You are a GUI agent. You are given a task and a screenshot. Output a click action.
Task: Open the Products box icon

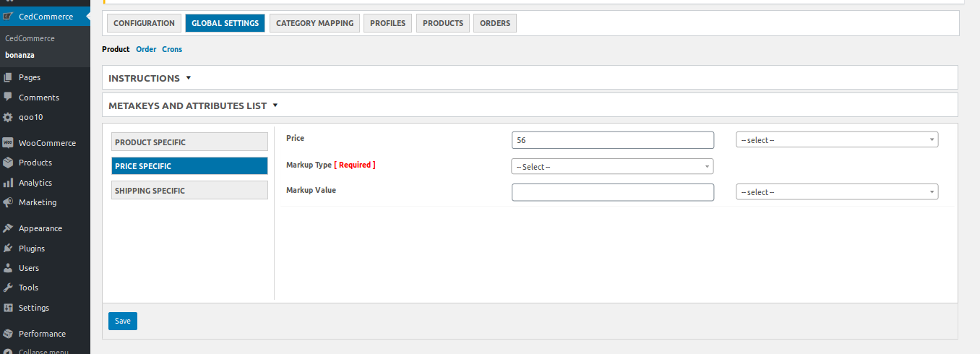pyautogui.click(x=8, y=163)
